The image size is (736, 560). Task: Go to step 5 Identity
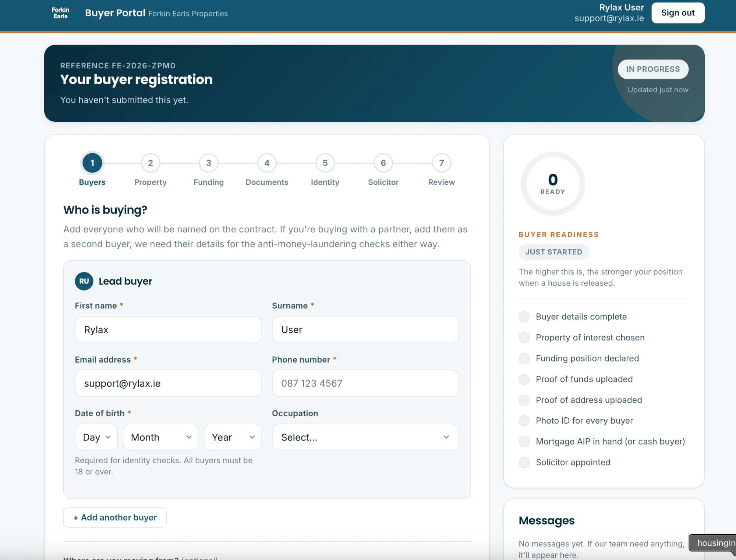[325, 163]
